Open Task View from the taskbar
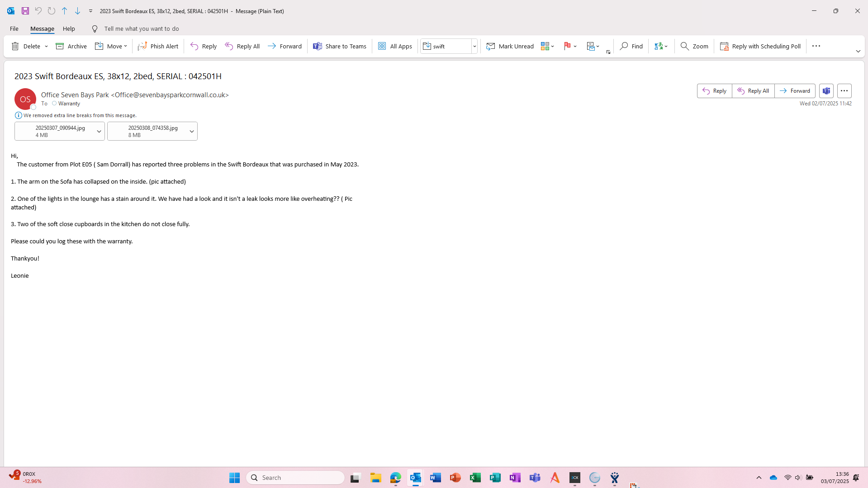 click(356, 478)
